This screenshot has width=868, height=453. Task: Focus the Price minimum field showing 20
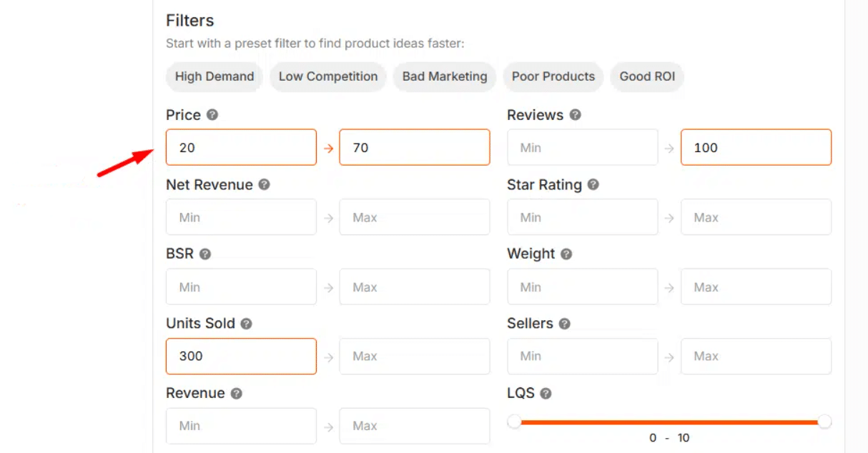[241, 148]
